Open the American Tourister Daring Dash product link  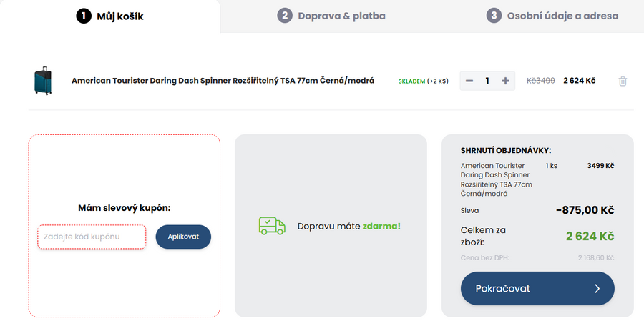(x=223, y=81)
